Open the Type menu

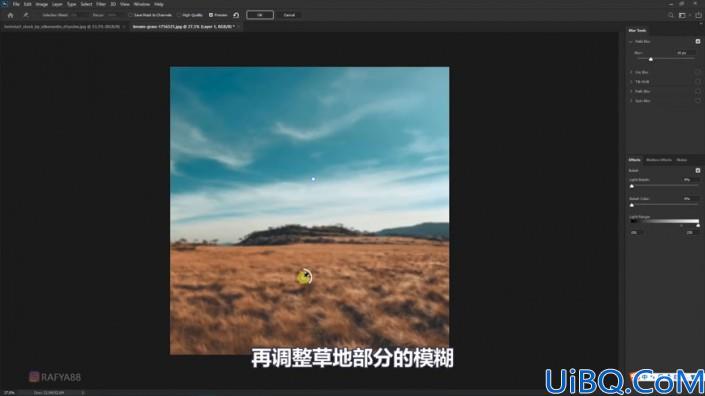[x=71, y=4]
